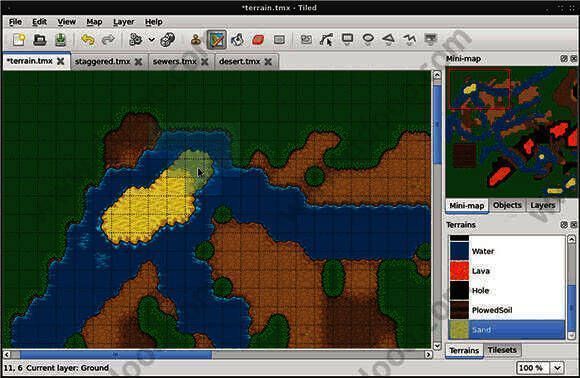Select the Lava terrain

coord(507,271)
